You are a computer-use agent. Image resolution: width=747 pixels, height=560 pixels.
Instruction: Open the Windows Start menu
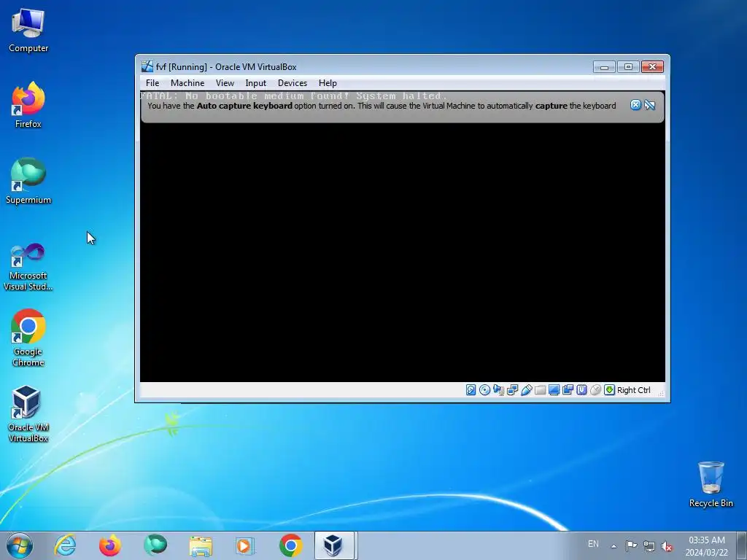20,545
